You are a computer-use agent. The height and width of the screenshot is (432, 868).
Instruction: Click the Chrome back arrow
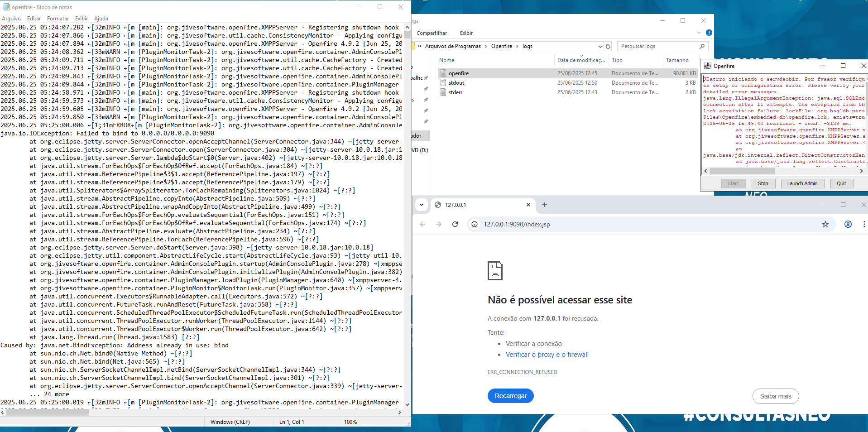click(422, 224)
